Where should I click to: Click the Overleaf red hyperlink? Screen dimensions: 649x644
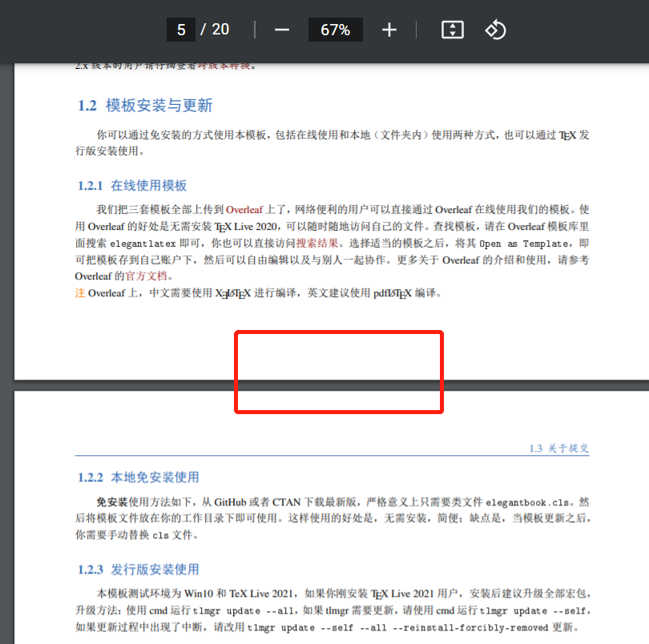[x=244, y=210]
